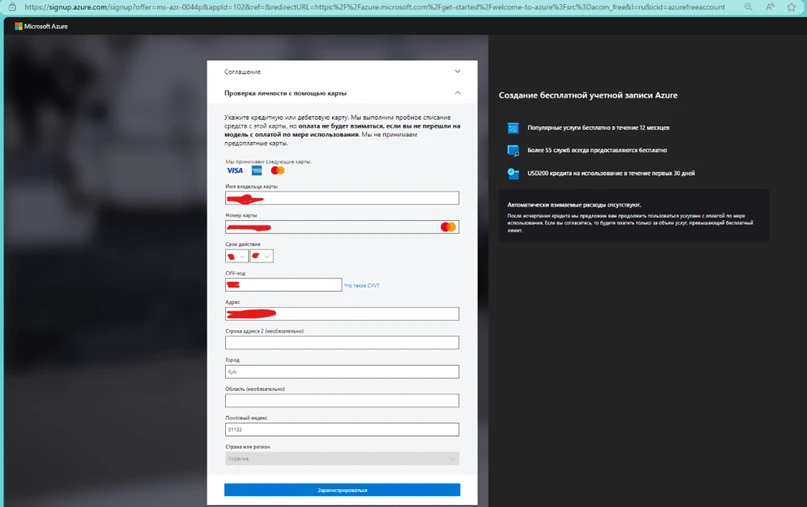Focus the cardholder name field

coord(342,198)
